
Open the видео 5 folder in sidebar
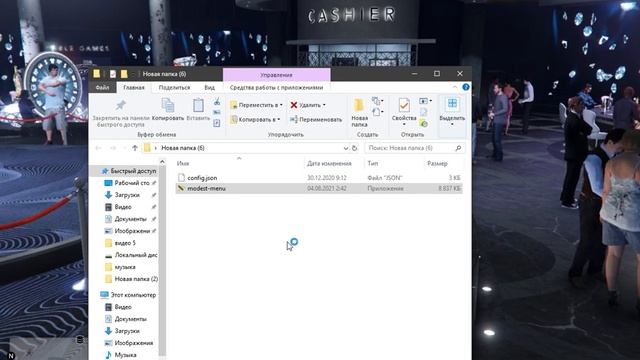[125, 243]
